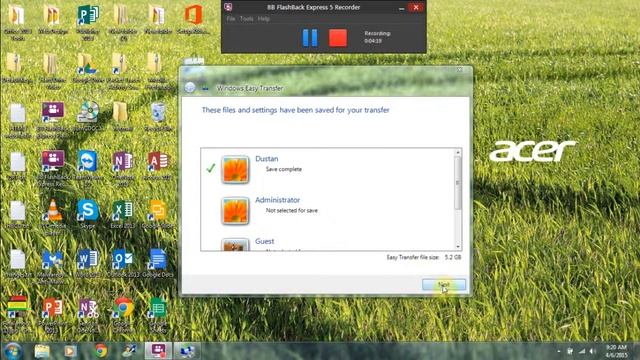
Task: Open the Word 2013 desktop shortcut
Action: [88, 263]
